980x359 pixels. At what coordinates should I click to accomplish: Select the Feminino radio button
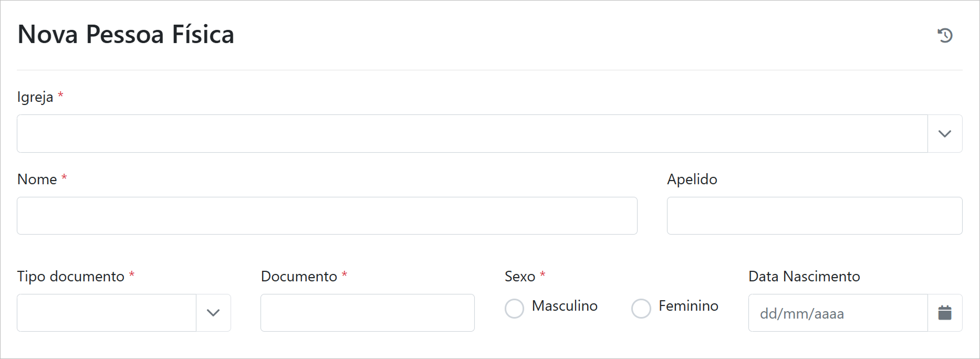point(641,309)
